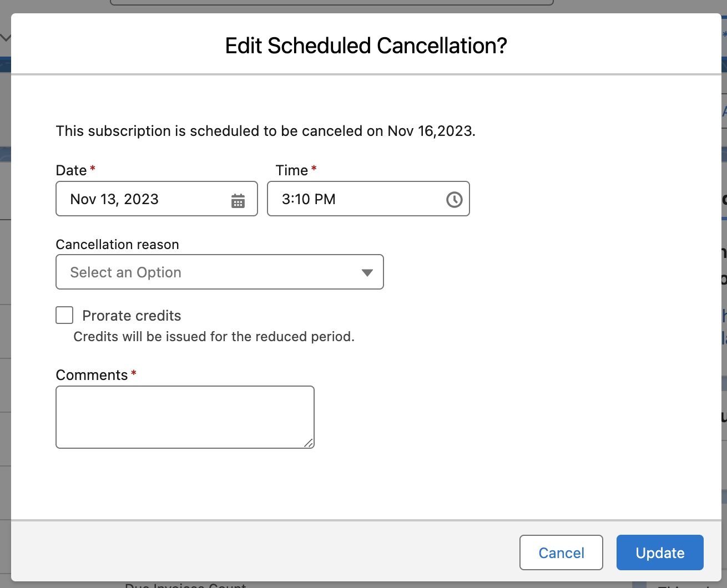The height and width of the screenshot is (588, 727).
Task: Focus the Comments text area
Action: [185, 417]
